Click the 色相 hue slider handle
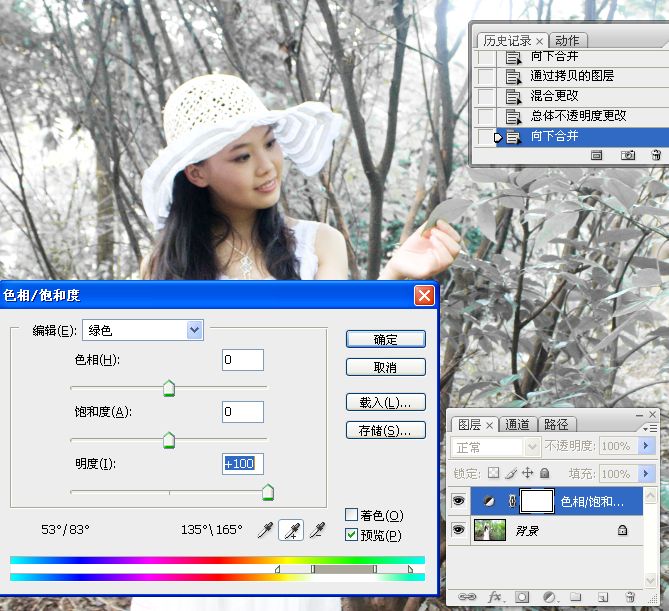This screenshot has width=669, height=611. 169,388
